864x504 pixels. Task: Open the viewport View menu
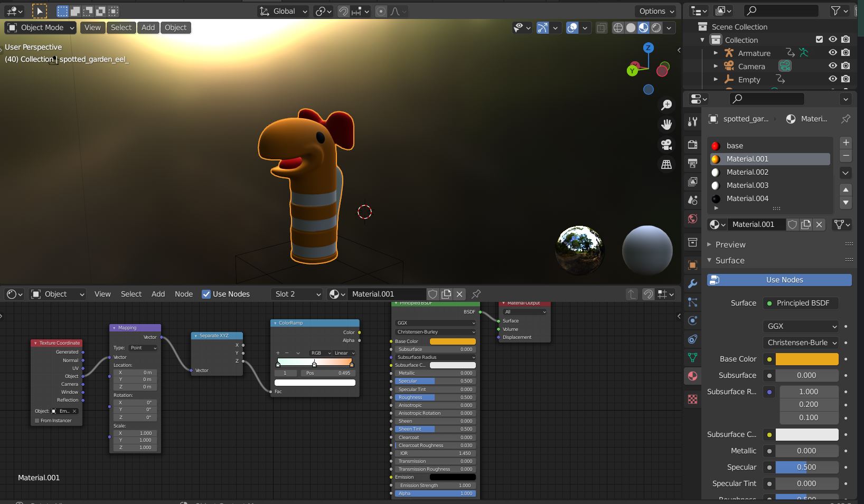92,27
